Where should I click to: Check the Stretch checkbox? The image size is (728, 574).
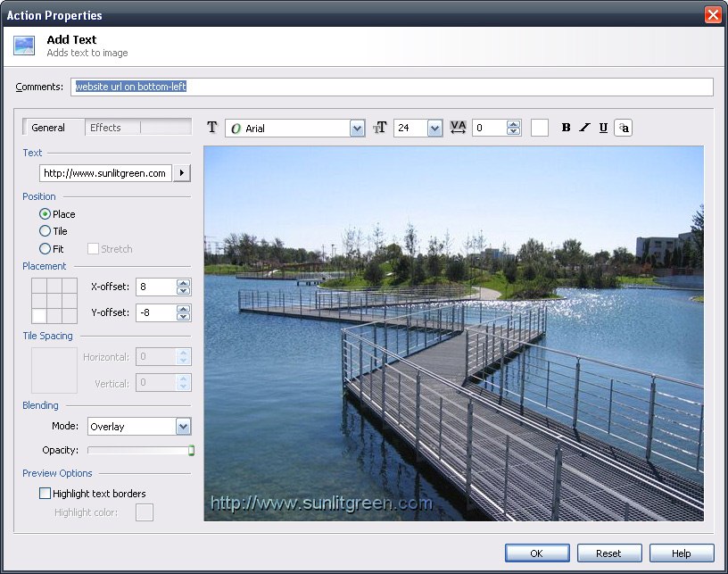click(93, 249)
